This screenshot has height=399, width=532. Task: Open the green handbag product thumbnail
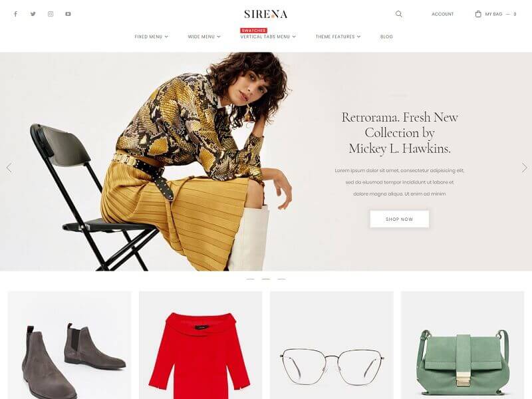pyautogui.click(x=462, y=345)
